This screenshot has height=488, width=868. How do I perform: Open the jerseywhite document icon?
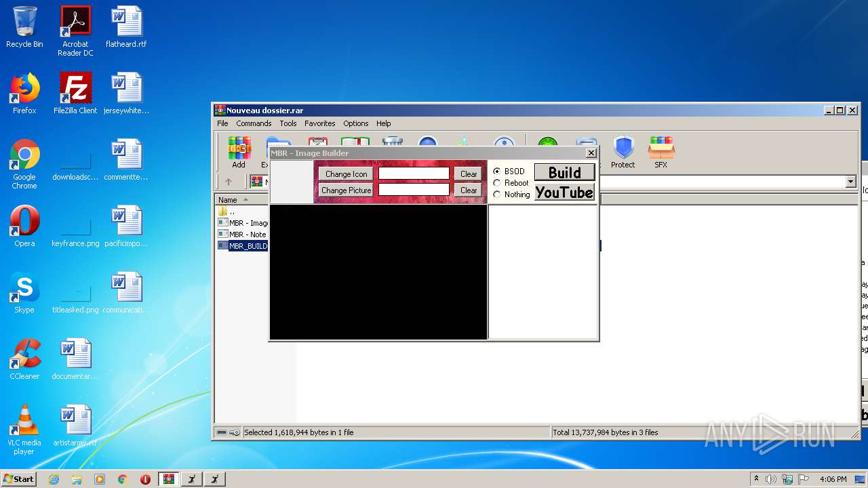coord(126,94)
